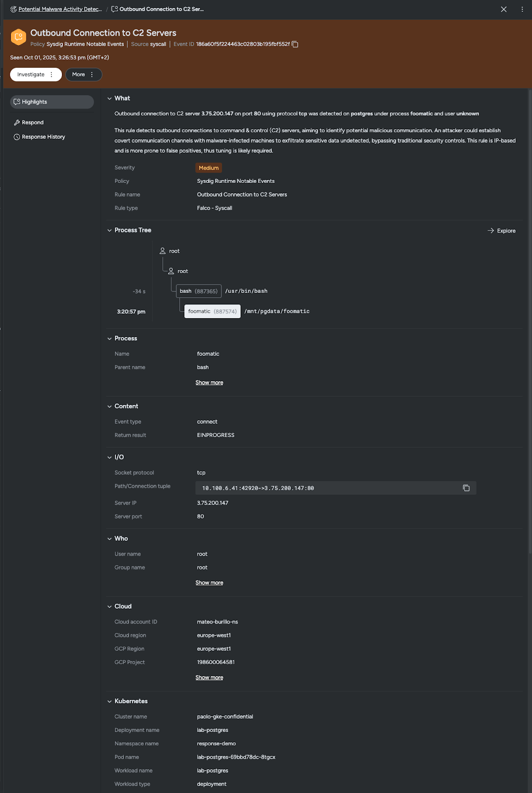Viewport: 532px width, 793px height.
Task: Click GCP Project 198600064581
Action: click(216, 662)
